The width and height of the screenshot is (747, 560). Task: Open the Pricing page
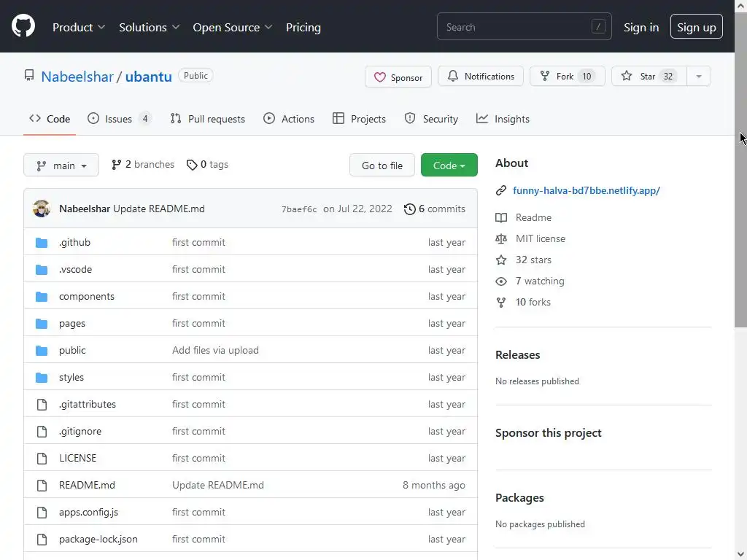pyautogui.click(x=303, y=27)
